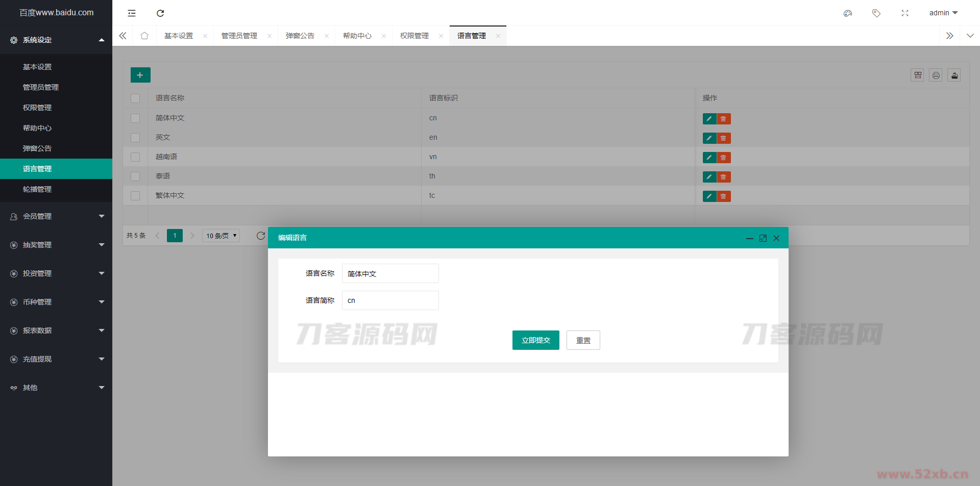Click the green add language button
This screenshot has height=486, width=980.
[x=140, y=75]
